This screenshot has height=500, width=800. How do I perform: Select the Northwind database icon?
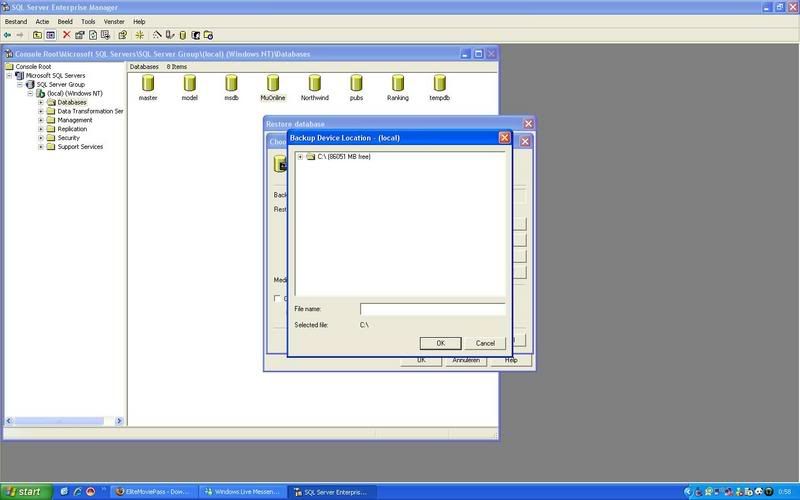click(x=315, y=83)
